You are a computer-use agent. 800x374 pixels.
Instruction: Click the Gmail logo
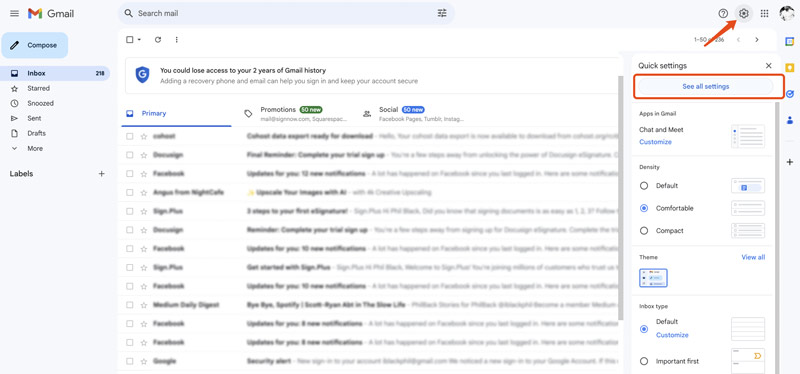51,14
